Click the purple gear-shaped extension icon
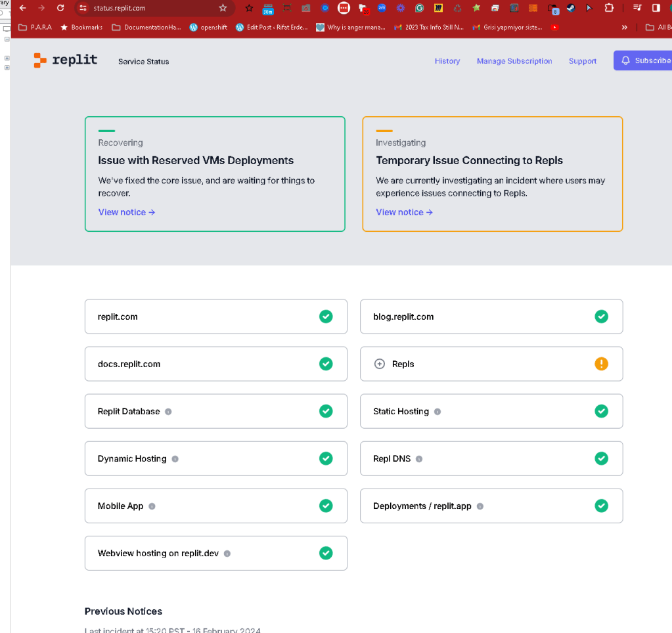The height and width of the screenshot is (633, 672). coord(400,8)
